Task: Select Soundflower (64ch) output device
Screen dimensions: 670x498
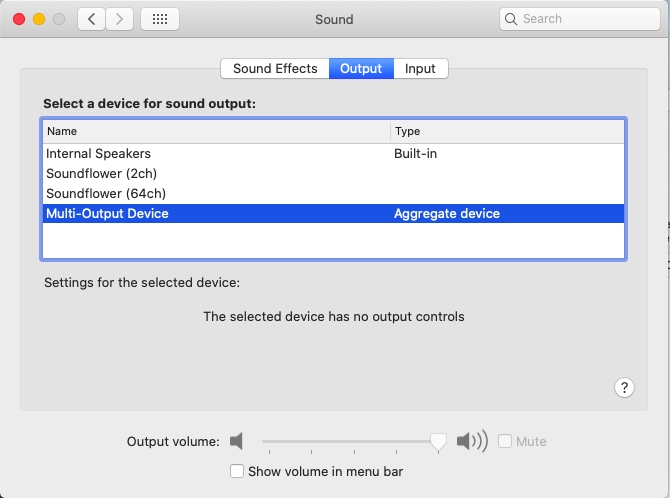Action: (333, 194)
